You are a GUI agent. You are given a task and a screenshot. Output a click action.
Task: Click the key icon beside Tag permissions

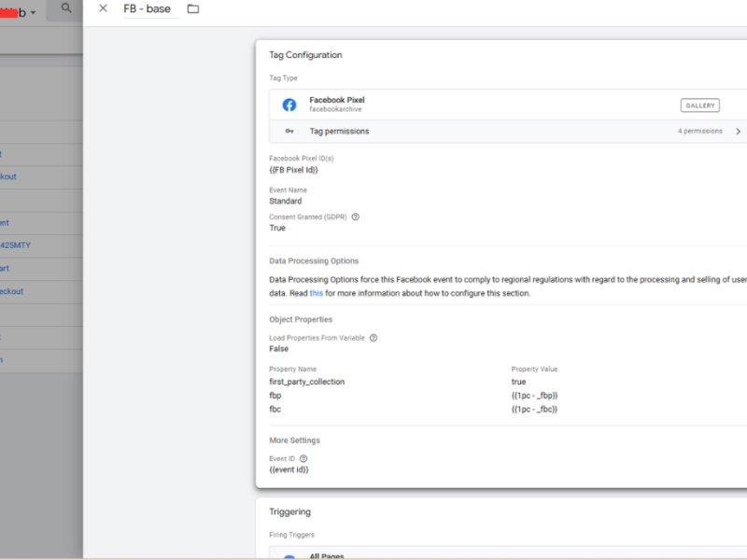click(289, 131)
